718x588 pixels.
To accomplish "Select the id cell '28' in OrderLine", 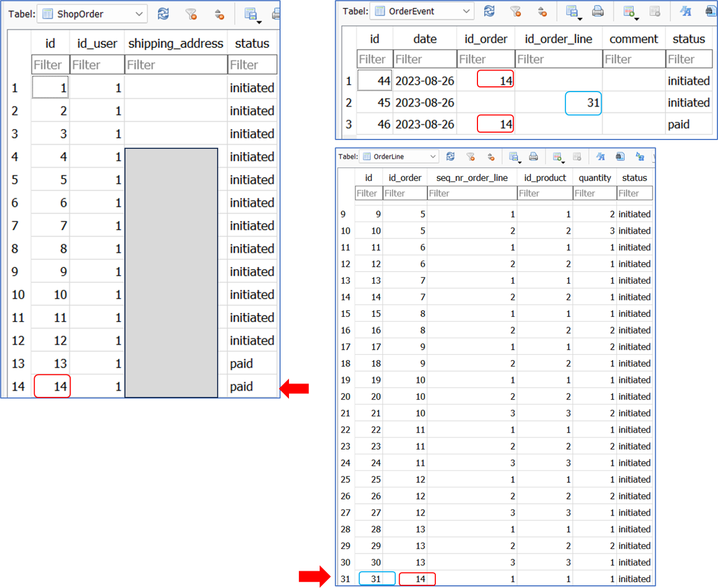I will 368,529.
